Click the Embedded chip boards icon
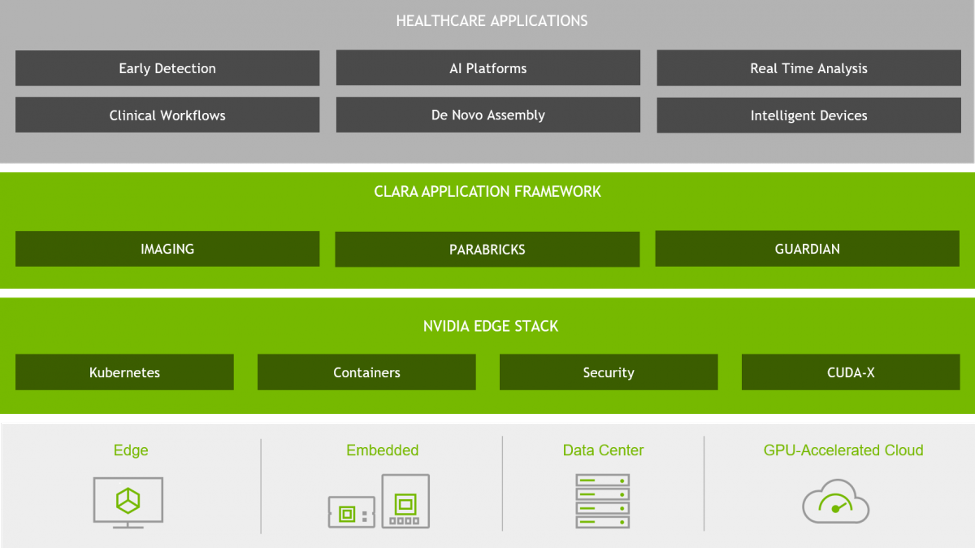The height and width of the screenshot is (550, 977). click(x=379, y=501)
